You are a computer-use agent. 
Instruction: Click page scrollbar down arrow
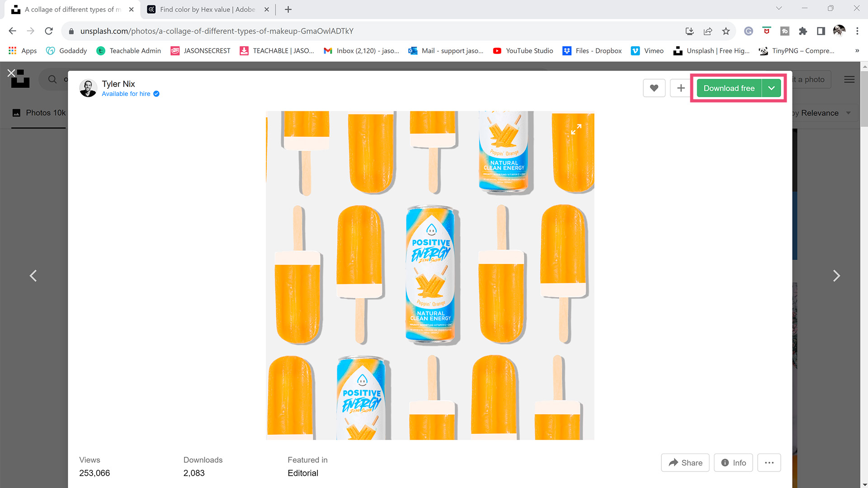point(864,484)
